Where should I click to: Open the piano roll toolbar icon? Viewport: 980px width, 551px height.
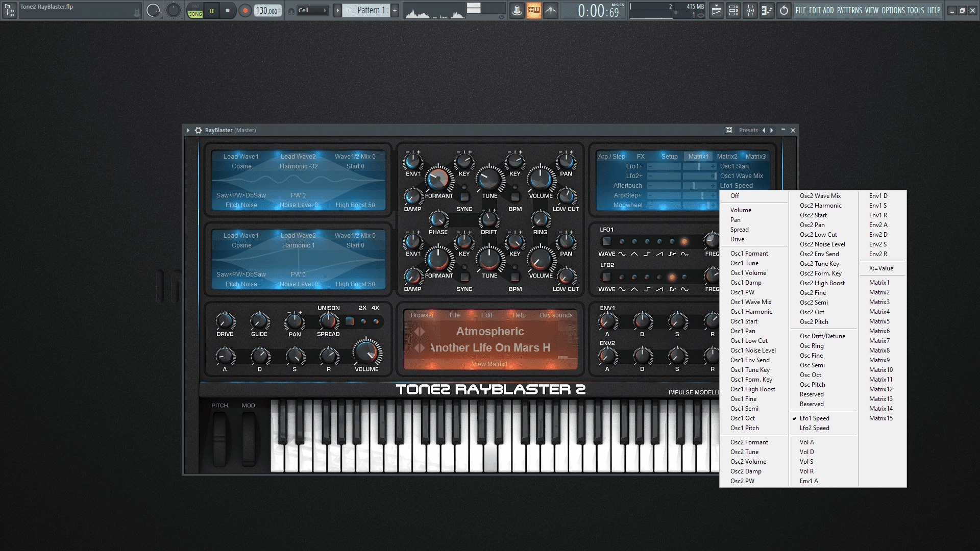point(767,10)
